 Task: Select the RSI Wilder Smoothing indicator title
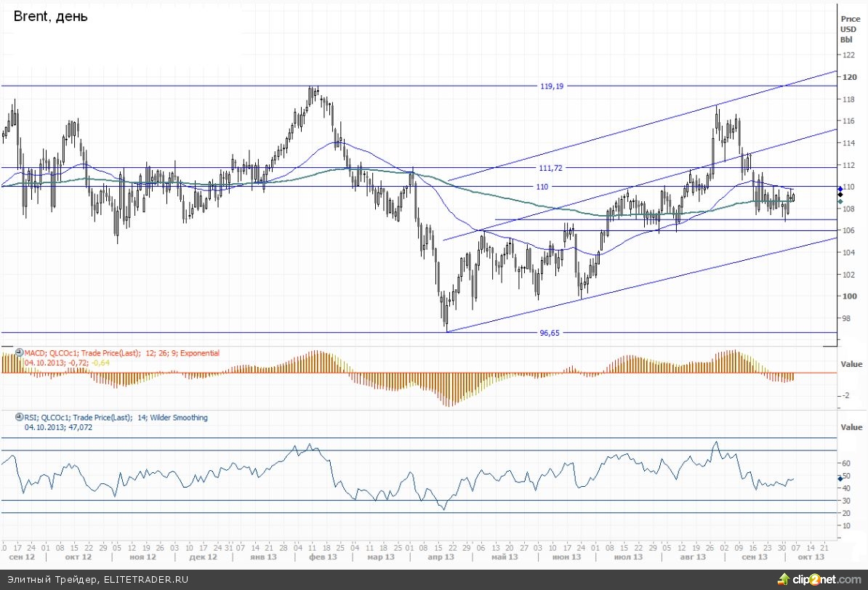click(116, 418)
